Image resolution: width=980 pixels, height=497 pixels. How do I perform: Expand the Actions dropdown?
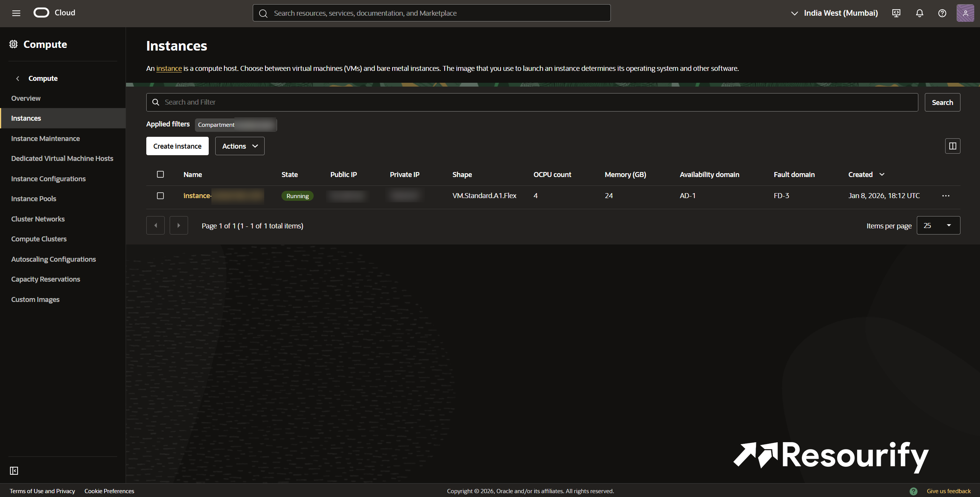240,146
